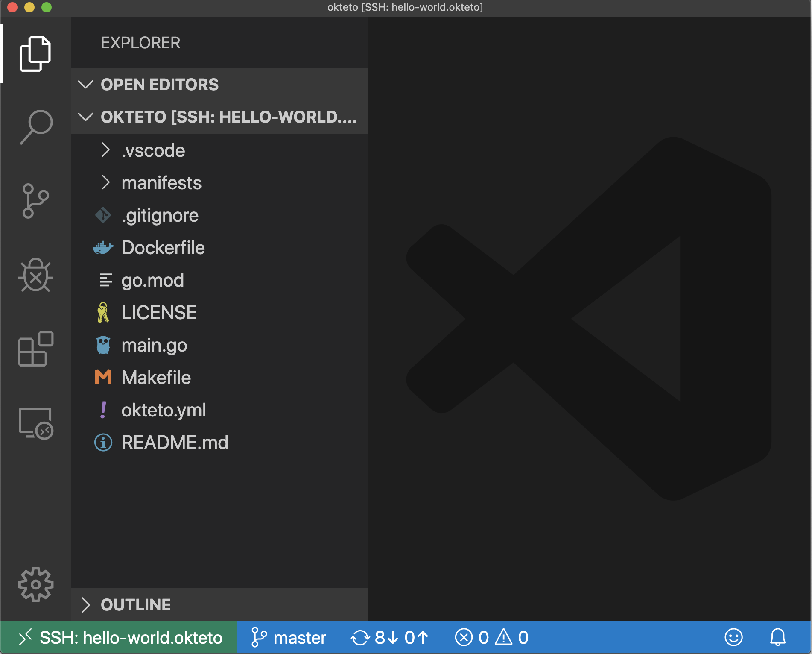Open the Search view
This screenshot has height=654, width=812.
[36, 127]
